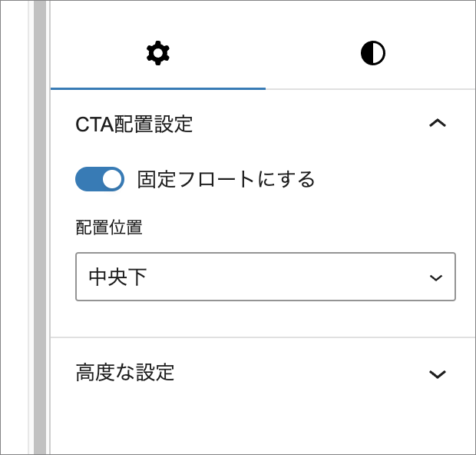This screenshot has width=476, height=455.
Task: Click the blue underline beneath the Settings tab
Action: 157,88
